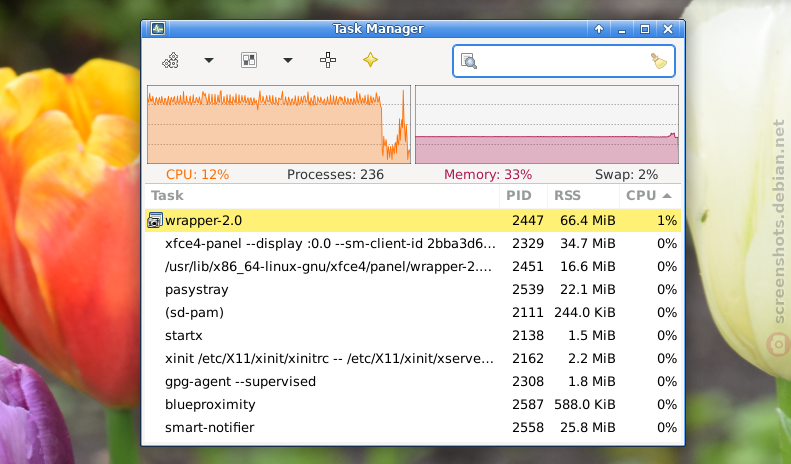Image resolution: width=791 pixels, height=464 pixels.
Task: Click the Memory: 33% label
Action: (488, 175)
